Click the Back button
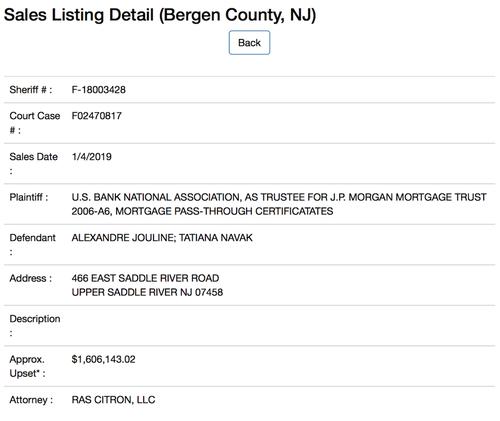This screenshot has width=500, height=421. 249,43
